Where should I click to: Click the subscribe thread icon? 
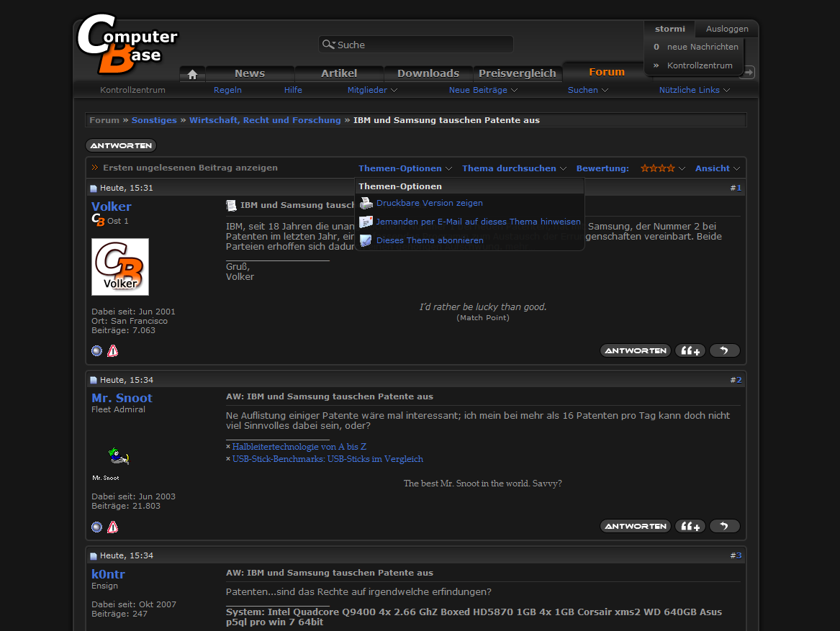click(x=366, y=240)
